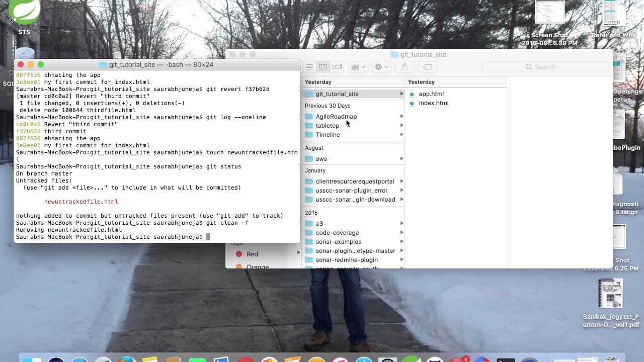Switch Finder to column view
This screenshot has width=644, height=362.
(323, 67)
